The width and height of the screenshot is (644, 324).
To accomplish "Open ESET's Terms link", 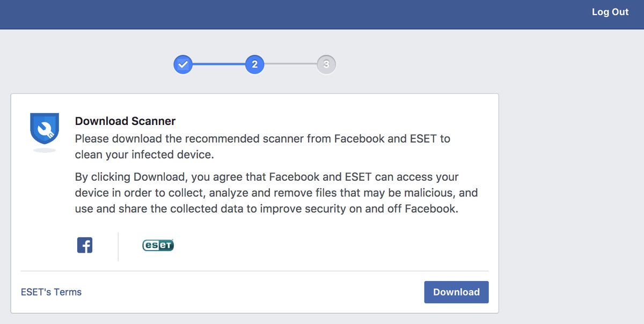I will click(x=52, y=292).
